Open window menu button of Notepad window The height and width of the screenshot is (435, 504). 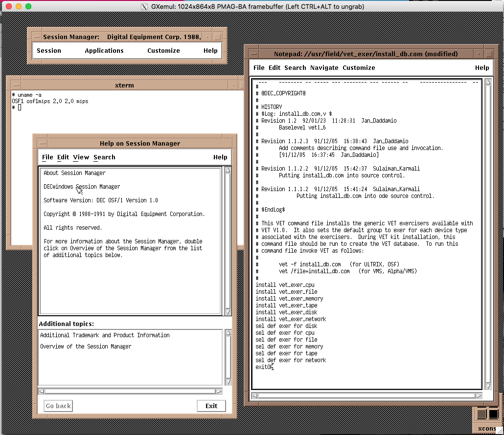[254, 54]
